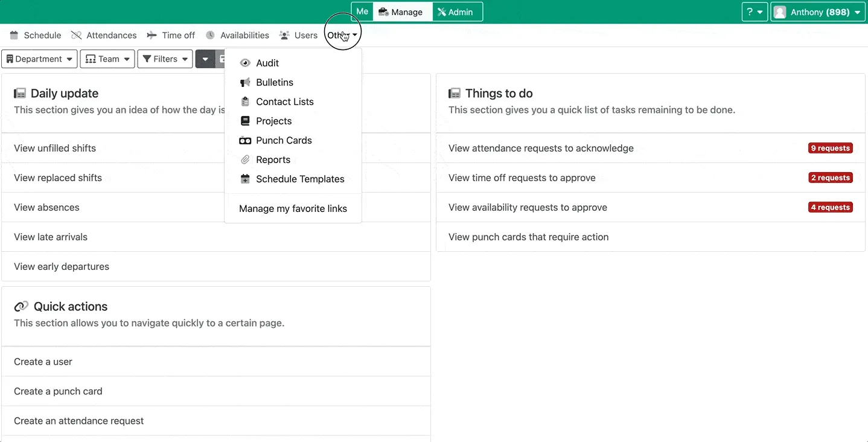Open the Team dropdown
Screen dimensions: 868x442
107,59
